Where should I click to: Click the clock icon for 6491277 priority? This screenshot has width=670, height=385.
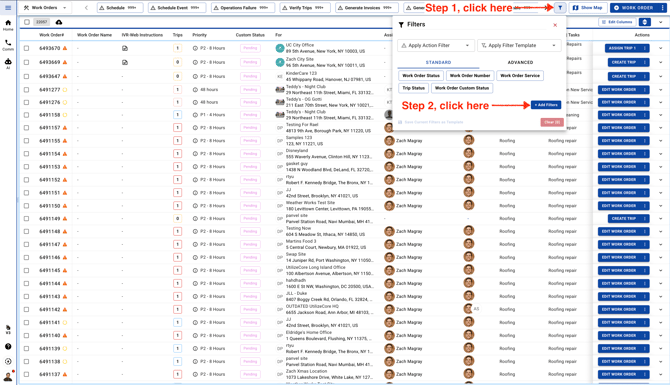[x=195, y=90]
